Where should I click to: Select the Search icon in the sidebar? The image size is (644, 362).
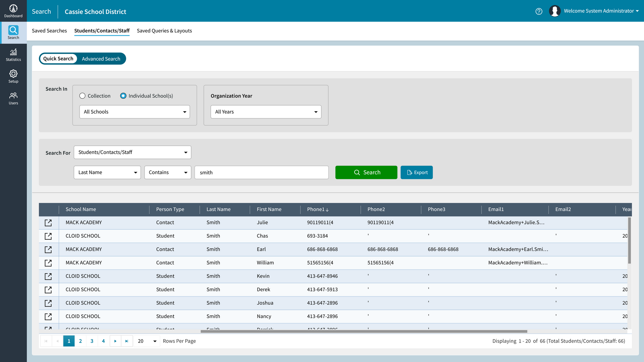click(x=13, y=32)
